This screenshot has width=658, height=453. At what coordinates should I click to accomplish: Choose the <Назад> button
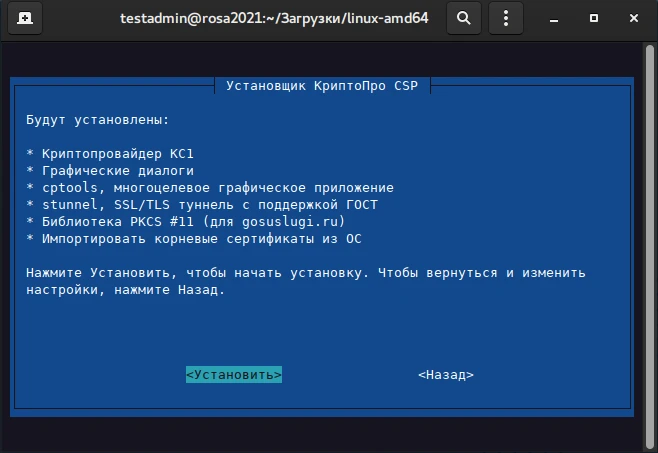[446, 374]
